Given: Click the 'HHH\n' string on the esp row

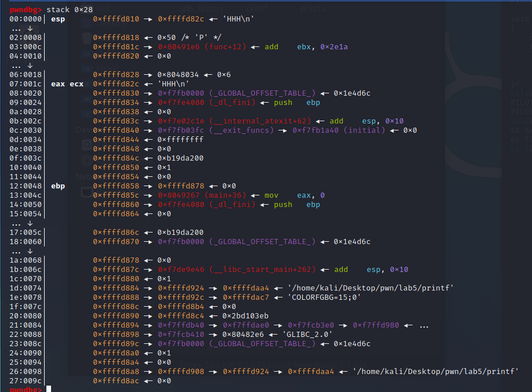Looking at the screenshot, I should 238,19.
